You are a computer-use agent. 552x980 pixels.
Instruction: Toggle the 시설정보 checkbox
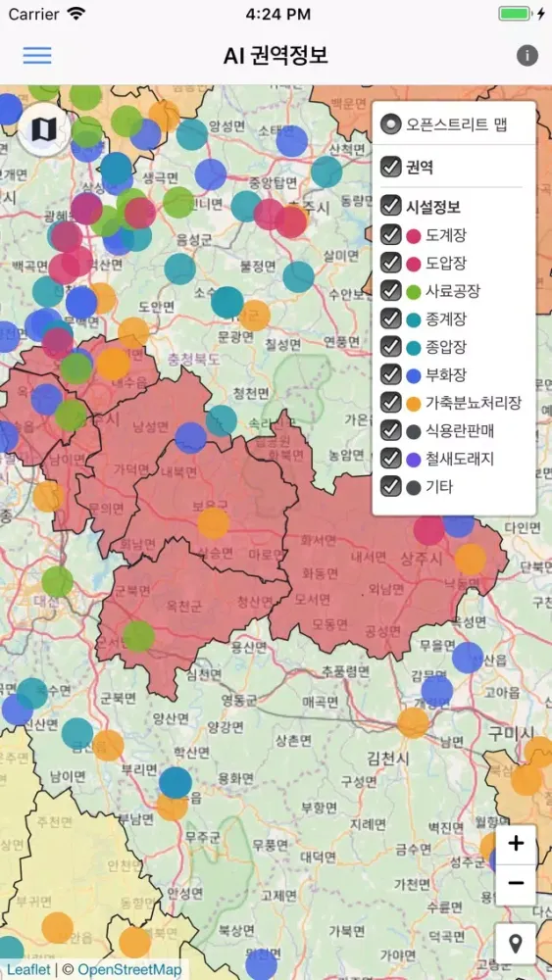click(390, 205)
